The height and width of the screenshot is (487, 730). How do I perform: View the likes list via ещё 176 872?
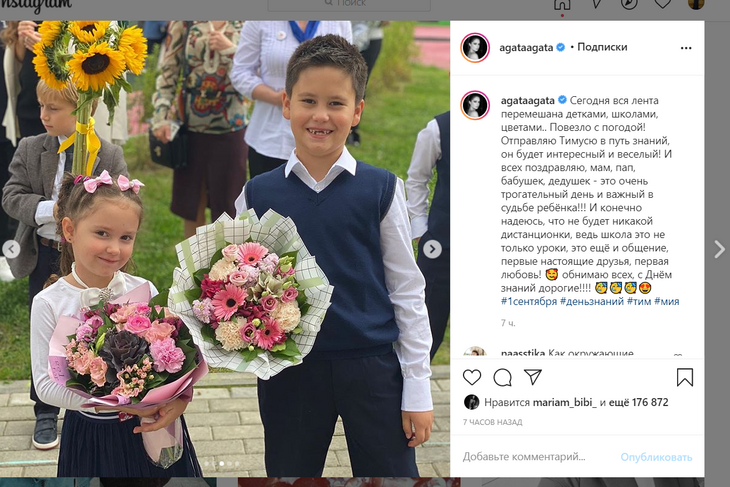[638, 402]
